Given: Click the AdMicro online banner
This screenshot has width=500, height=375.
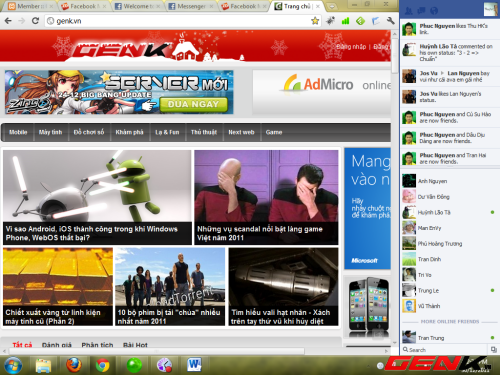Looking at the screenshot, I should tap(322, 92).
